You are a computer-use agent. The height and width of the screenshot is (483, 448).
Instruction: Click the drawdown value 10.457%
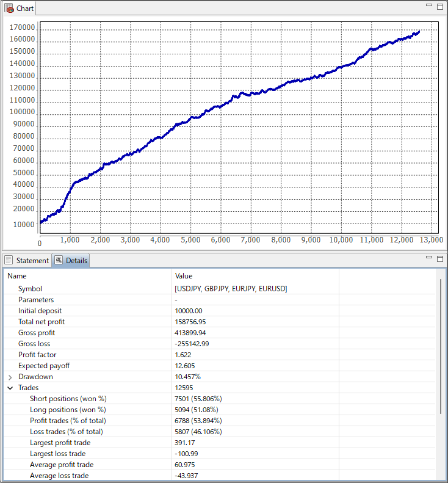(x=187, y=377)
